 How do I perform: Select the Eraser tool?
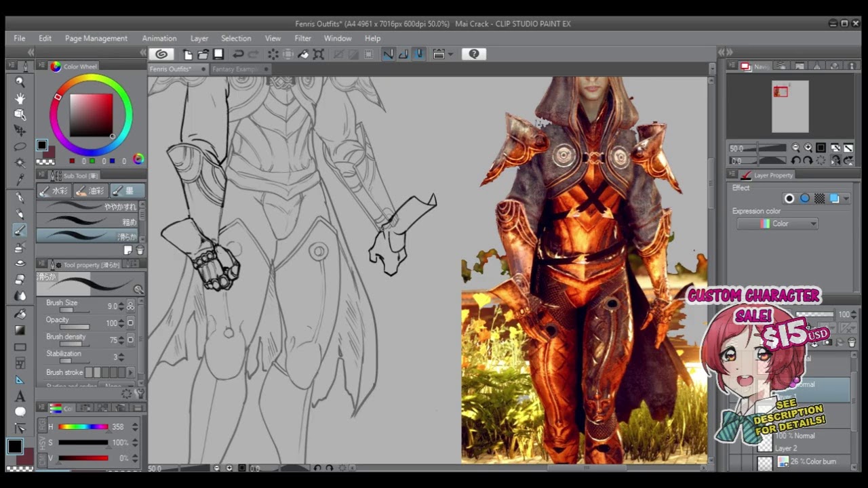tap(20, 279)
